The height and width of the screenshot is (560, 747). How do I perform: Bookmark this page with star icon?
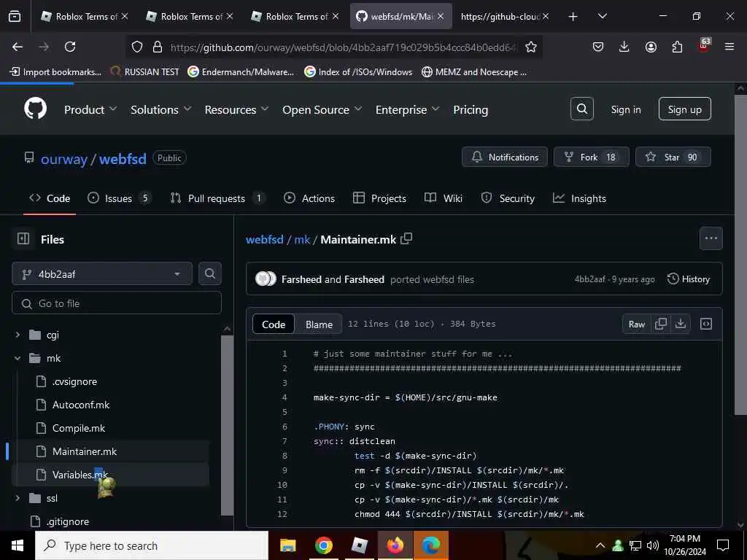click(x=531, y=47)
